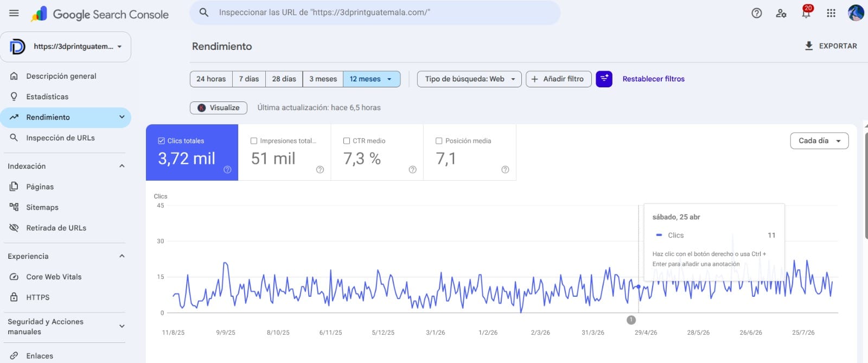Click the padlock icon beside HTTPS
The width and height of the screenshot is (868, 363).
[x=14, y=297]
